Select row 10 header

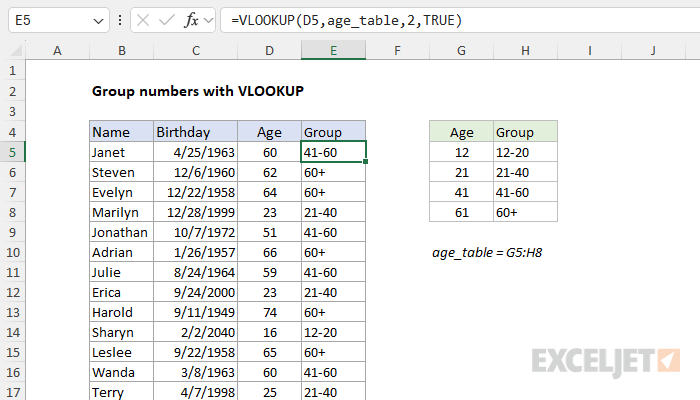(x=12, y=252)
